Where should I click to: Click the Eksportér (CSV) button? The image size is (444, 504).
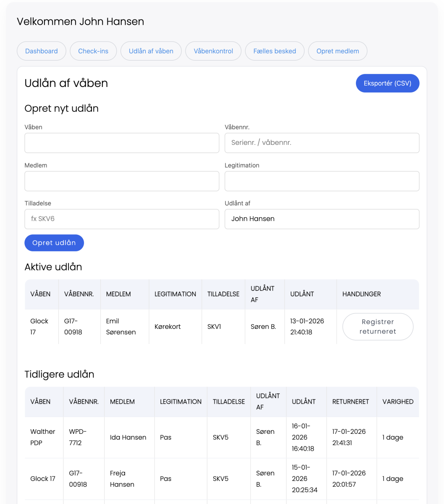(x=387, y=84)
